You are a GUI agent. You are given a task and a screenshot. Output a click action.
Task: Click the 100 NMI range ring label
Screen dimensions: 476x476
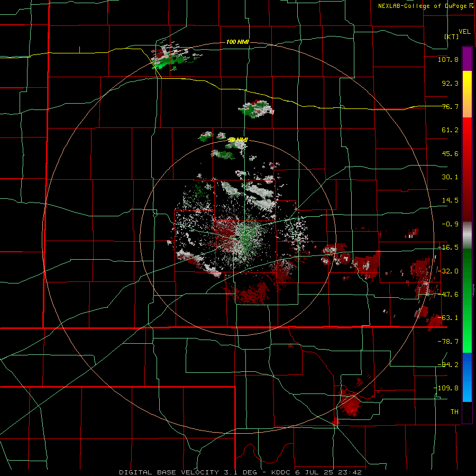(x=237, y=42)
